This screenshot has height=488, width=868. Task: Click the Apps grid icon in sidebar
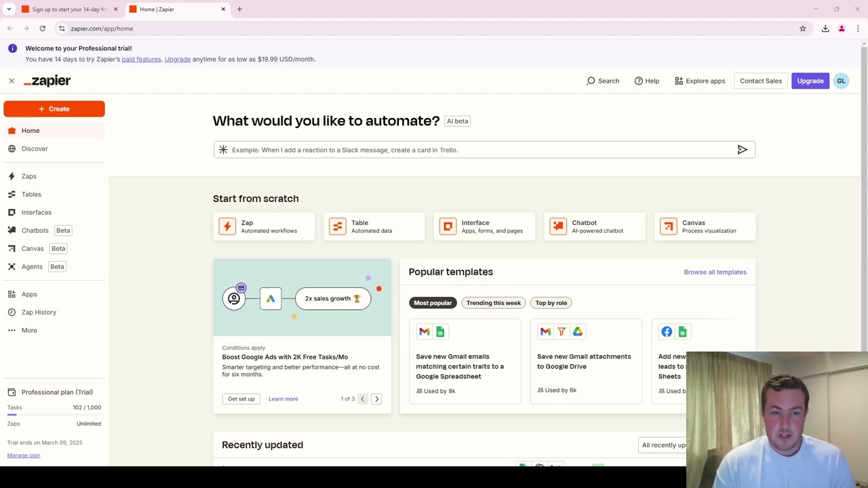(x=12, y=294)
